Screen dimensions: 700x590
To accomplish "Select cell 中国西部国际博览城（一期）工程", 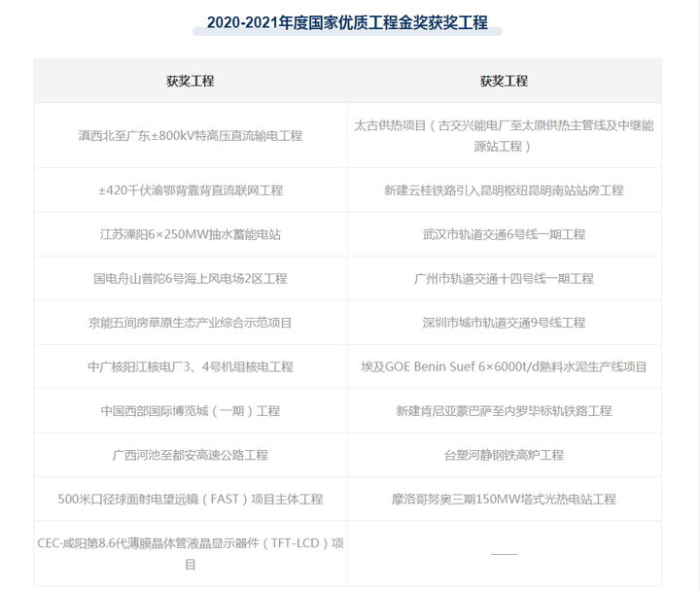I will (x=191, y=410).
